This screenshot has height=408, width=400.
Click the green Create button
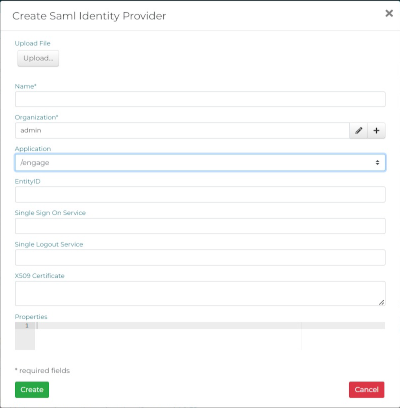[32, 389]
